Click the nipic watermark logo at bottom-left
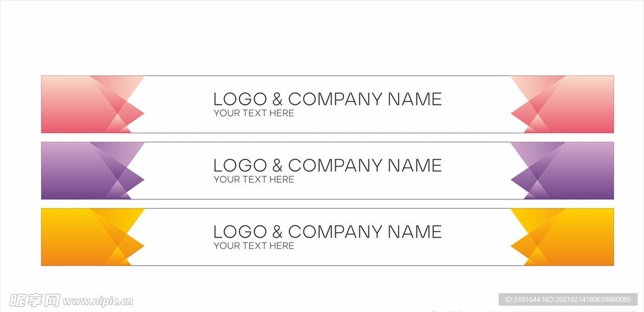Screen dimensions: 644x312 35,301
